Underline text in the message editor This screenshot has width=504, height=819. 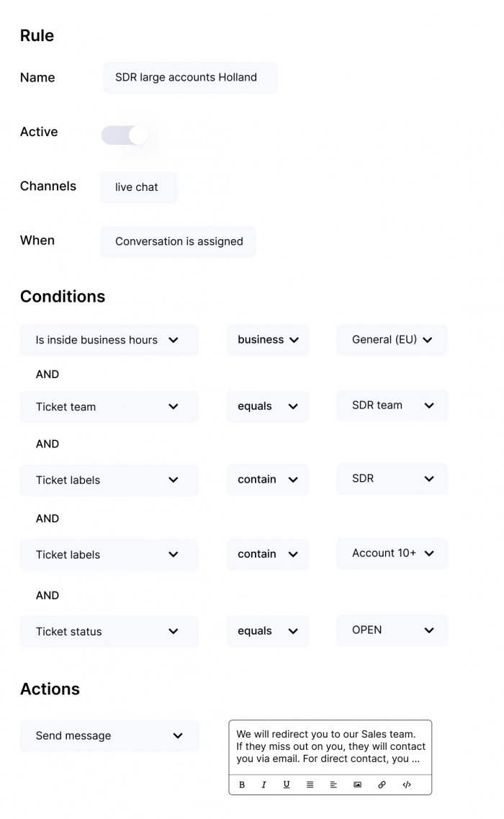coord(286,784)
